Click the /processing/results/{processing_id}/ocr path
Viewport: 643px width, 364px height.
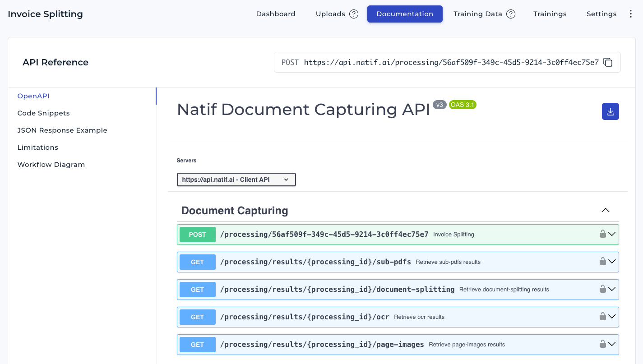coord(305,317)
